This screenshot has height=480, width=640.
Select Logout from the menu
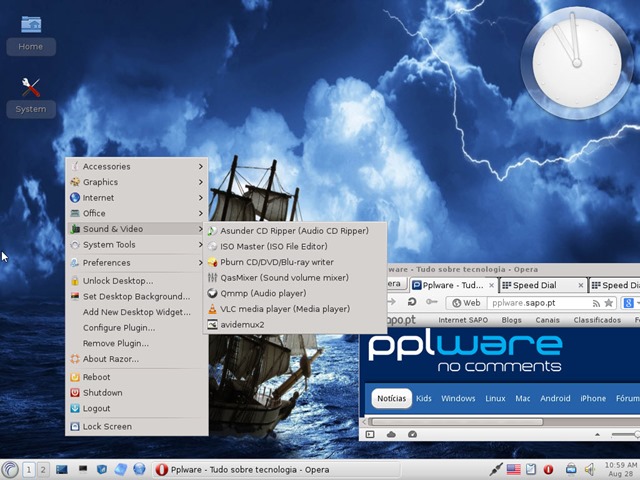(137, 409)
